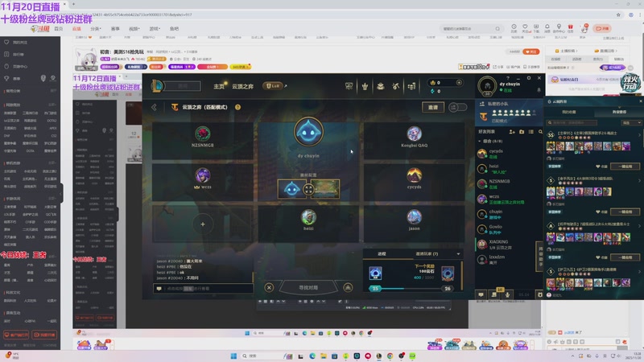Open dy chuyin profile avatar in header

[487, 86]
